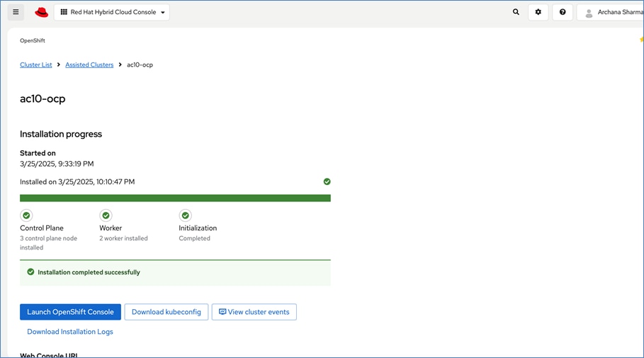This screenshot has width=644, height=358.
Task: Click the user avatar icon
Action: pyautogui.click(x=589, y=13)
